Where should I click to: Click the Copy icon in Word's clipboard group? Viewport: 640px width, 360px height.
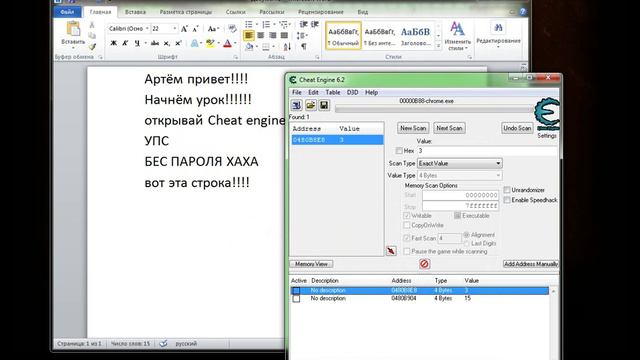pos(92,36)
